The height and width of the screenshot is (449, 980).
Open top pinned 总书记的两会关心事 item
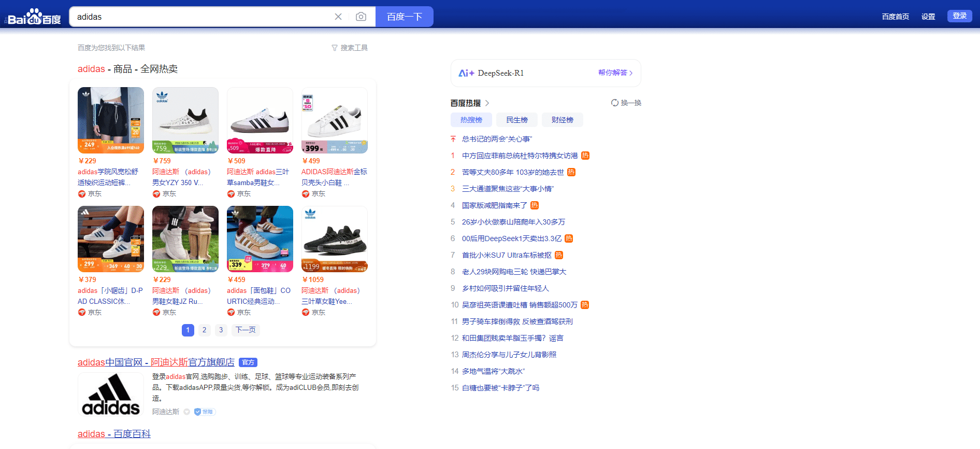pos(497,139)
